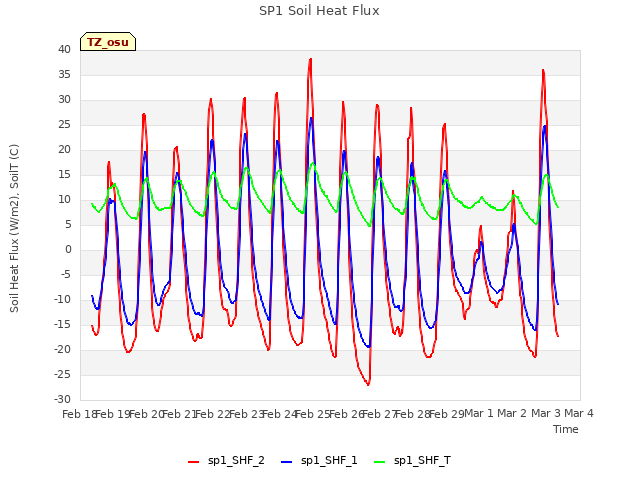Click the Time x-axis label

pos(566,429)
